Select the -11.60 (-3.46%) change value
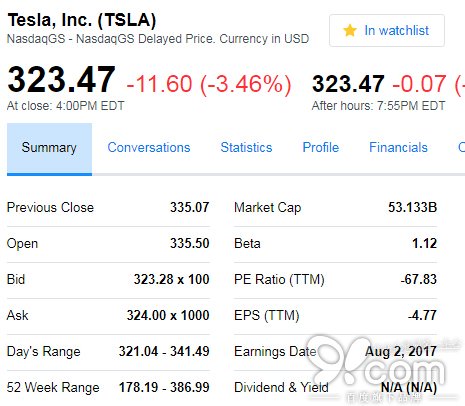This screenshot has width=465, height=406. (x=209, y=84)
